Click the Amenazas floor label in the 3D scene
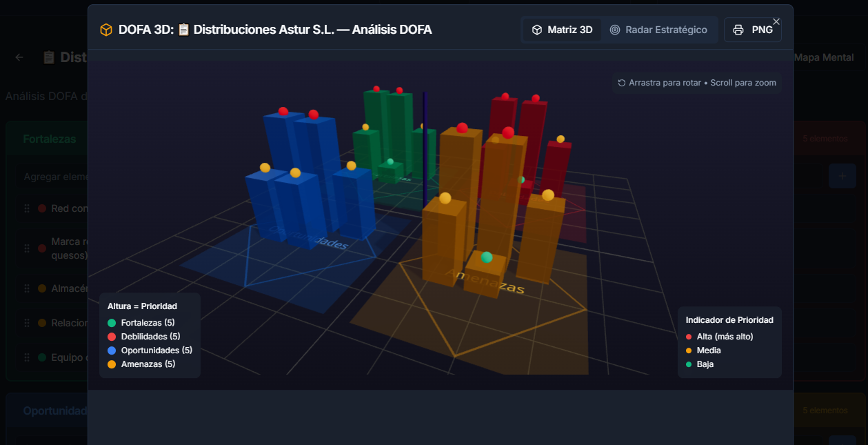 click(x=484, y=281)
